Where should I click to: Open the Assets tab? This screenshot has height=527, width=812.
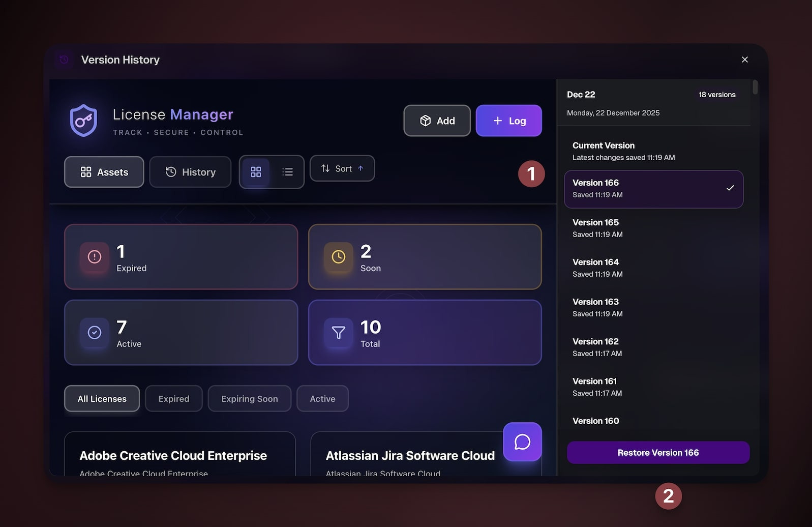pyautogui.click(x=104, y=172)
